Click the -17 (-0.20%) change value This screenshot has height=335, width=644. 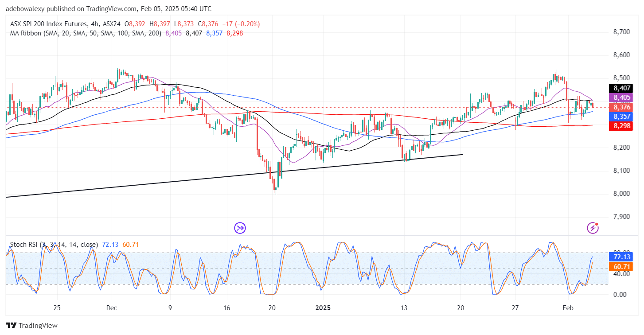pos(241,24)
